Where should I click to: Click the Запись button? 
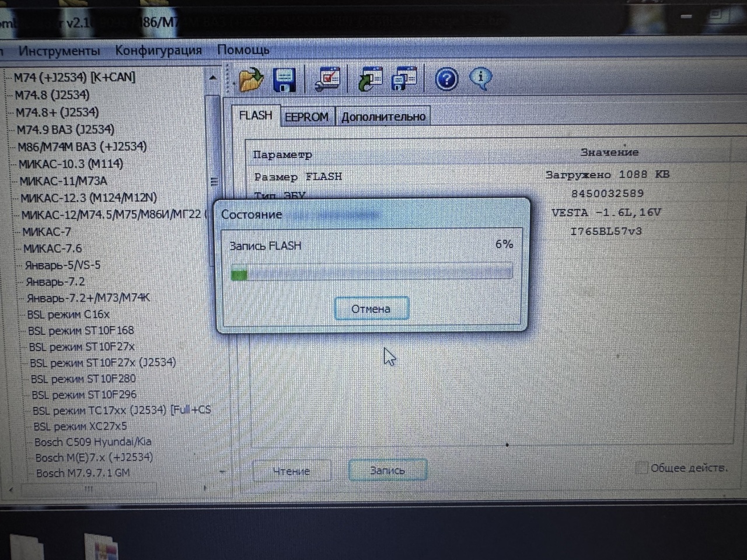pyautogui.click(x=388, y=470)
